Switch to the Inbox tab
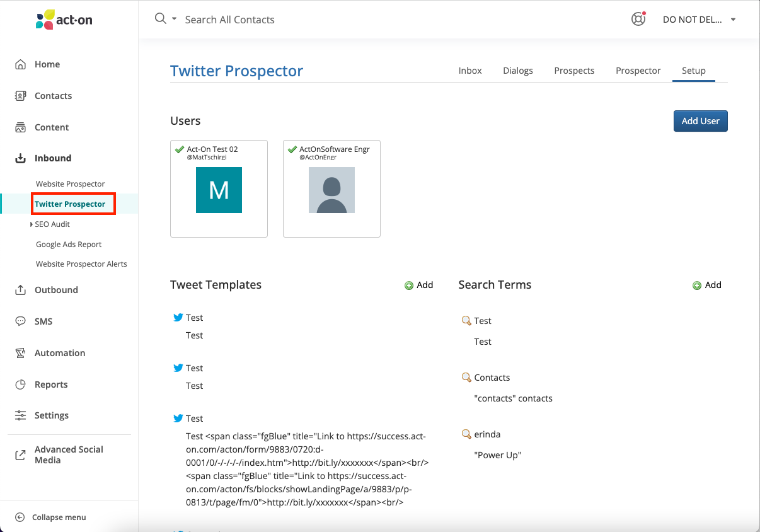The width and height of the screenshot is (760, 532). (x=470, y=71)
